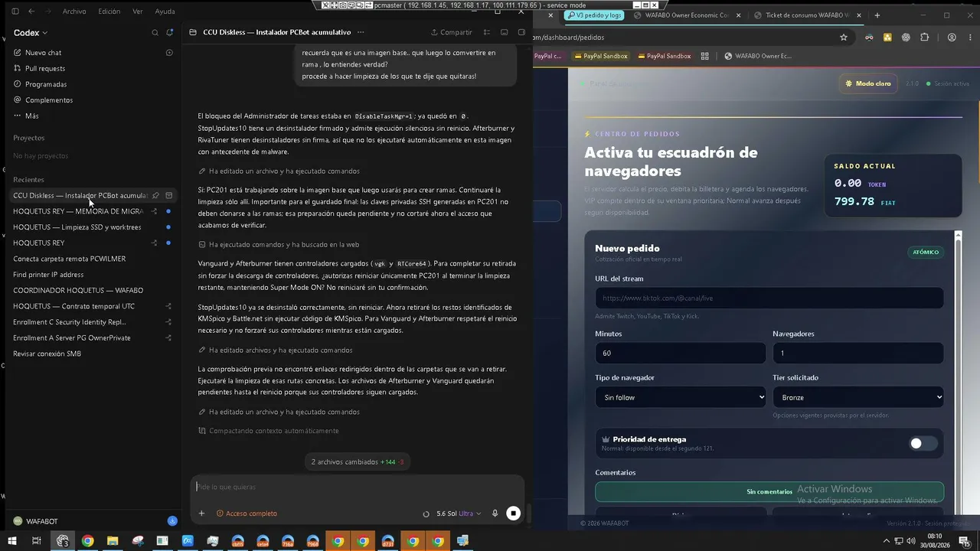Click the plus circle beside Nuevo chat

click(169, 53)
